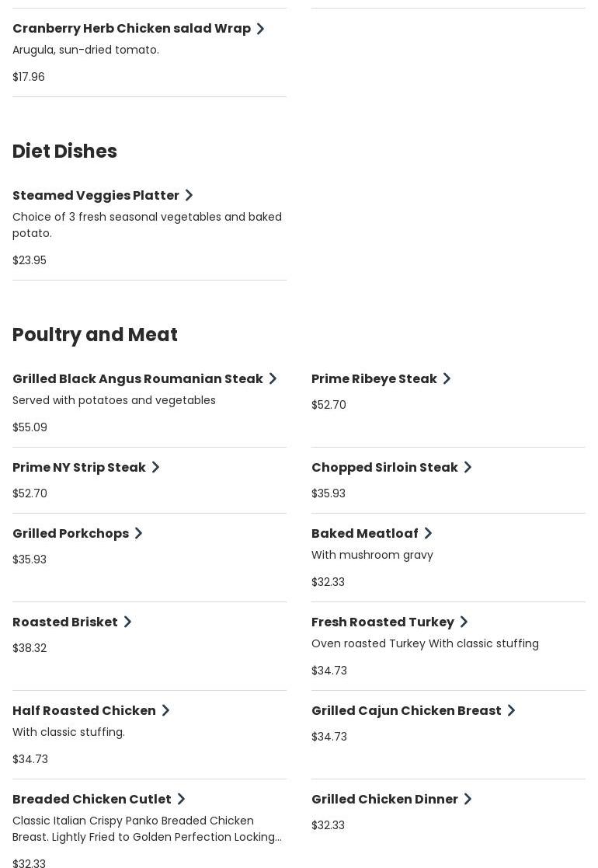Click the Poultry and Meat section heading
Screen dimensions: 598x868
point(95,335)
